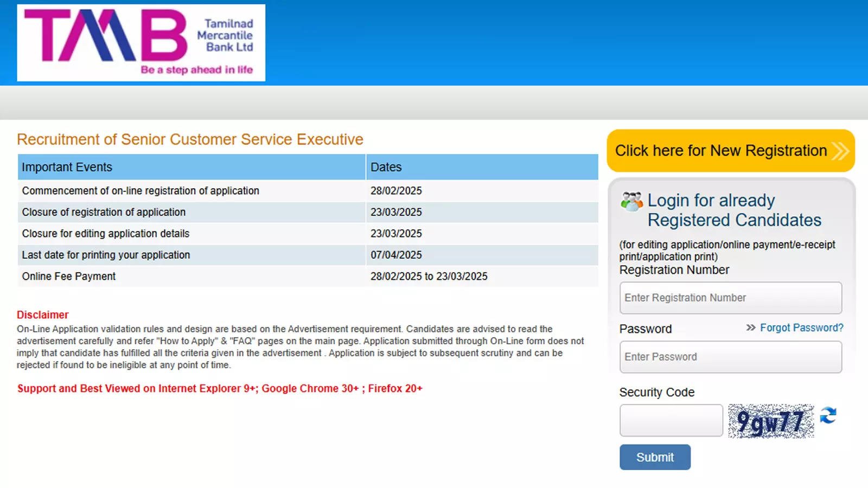
Task: Click the Recruitment of Senior Customer Service Executive heading
Action: (190, 139)
